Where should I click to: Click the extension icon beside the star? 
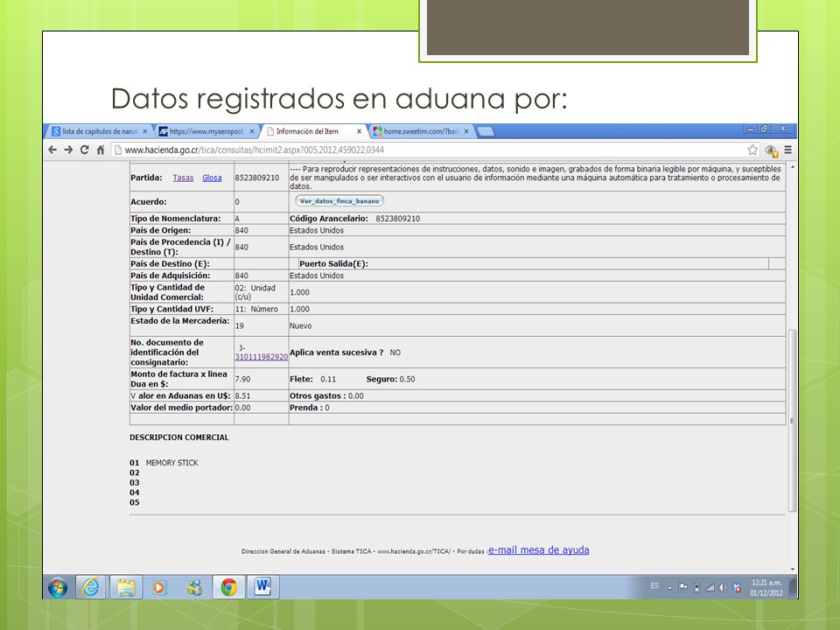click(771, 150)
